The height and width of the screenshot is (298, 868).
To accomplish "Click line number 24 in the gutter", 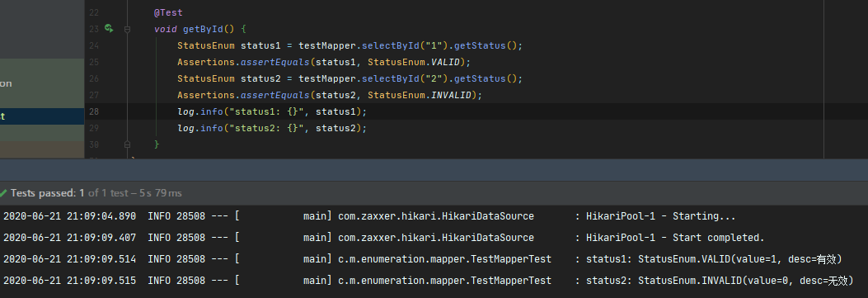I will [93, 45].
